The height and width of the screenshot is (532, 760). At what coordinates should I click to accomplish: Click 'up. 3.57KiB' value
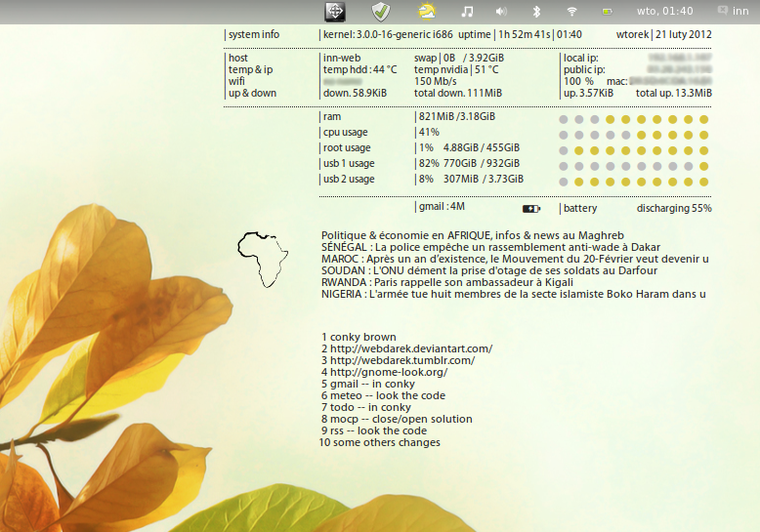click(x=588, y=93)
